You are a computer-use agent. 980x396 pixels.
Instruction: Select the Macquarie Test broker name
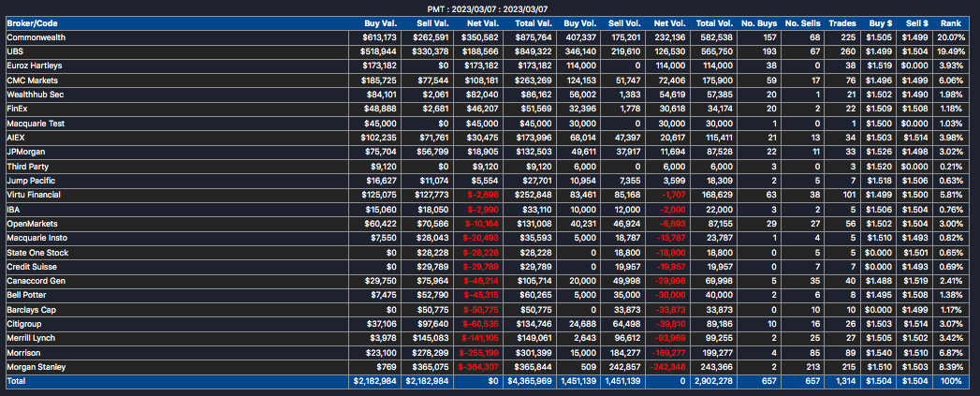click(x=36, y=124)
